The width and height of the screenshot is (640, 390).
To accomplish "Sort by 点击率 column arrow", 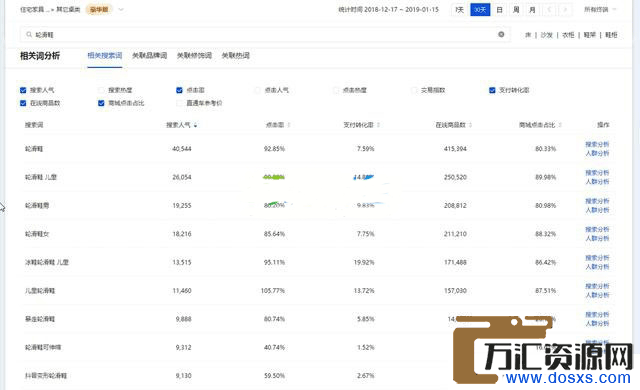I will click(x=289, y=125).
